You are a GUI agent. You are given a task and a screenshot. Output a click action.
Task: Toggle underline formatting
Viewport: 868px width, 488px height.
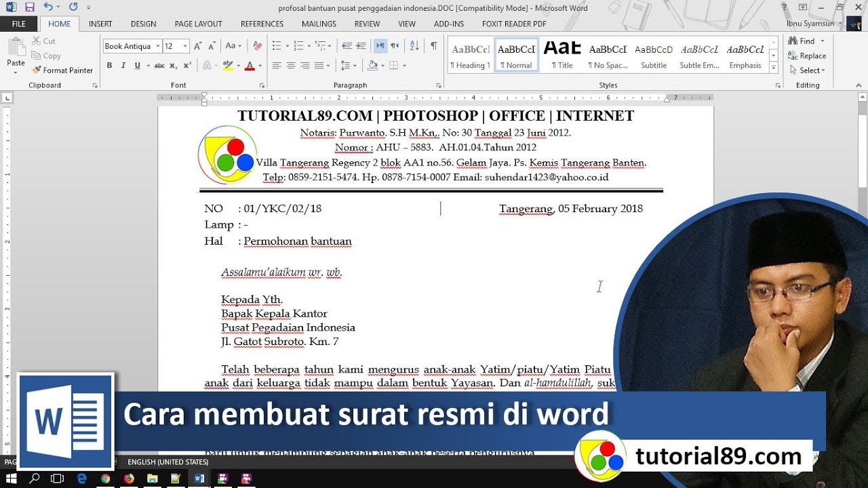click(138, 66)
